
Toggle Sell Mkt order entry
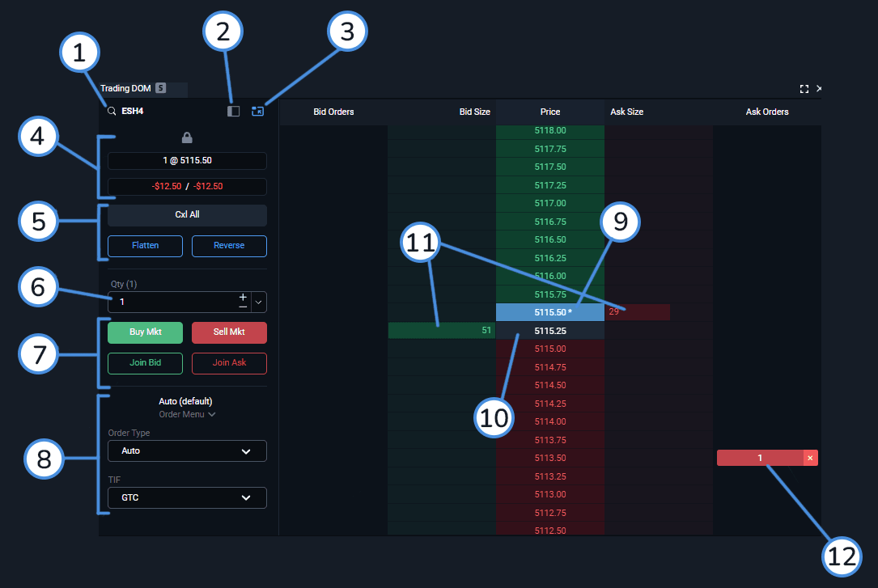(229, 332)
